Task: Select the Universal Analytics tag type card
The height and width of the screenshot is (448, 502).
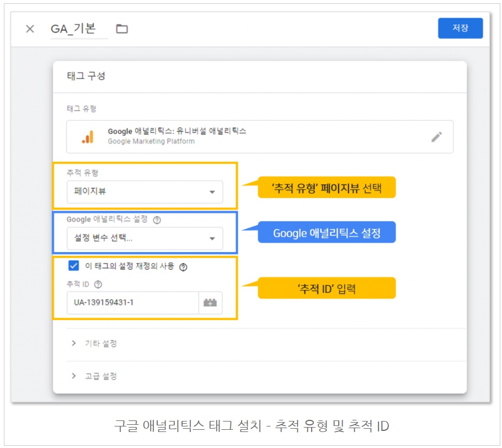Action: pyautogui.click(x=260, y=137)
